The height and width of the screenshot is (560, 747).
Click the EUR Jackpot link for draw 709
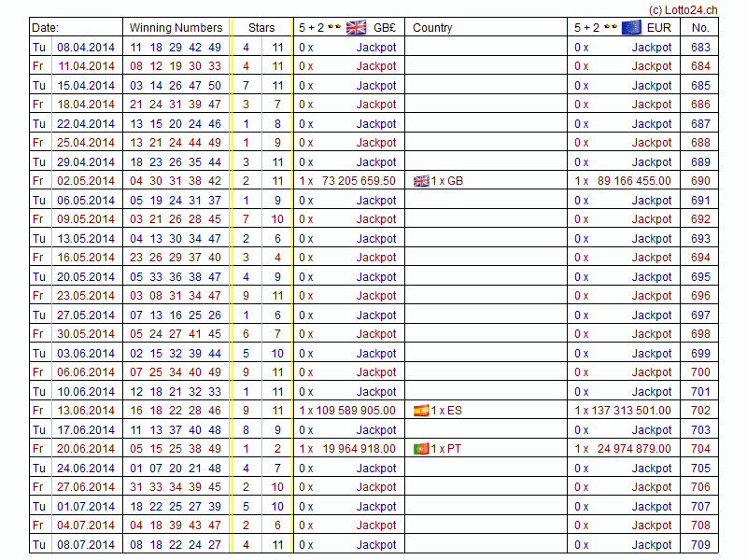[652, 545]
